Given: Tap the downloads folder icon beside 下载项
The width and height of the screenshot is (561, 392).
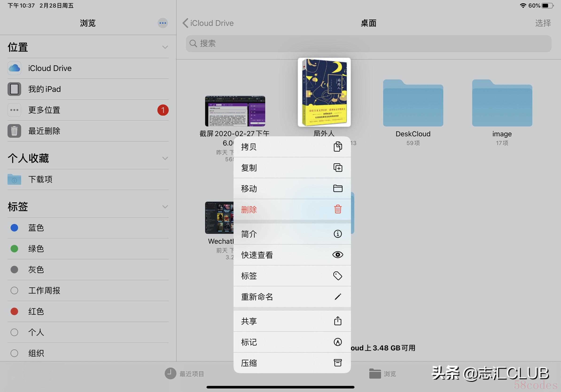Looking at the screenshot, I should 14,179.
